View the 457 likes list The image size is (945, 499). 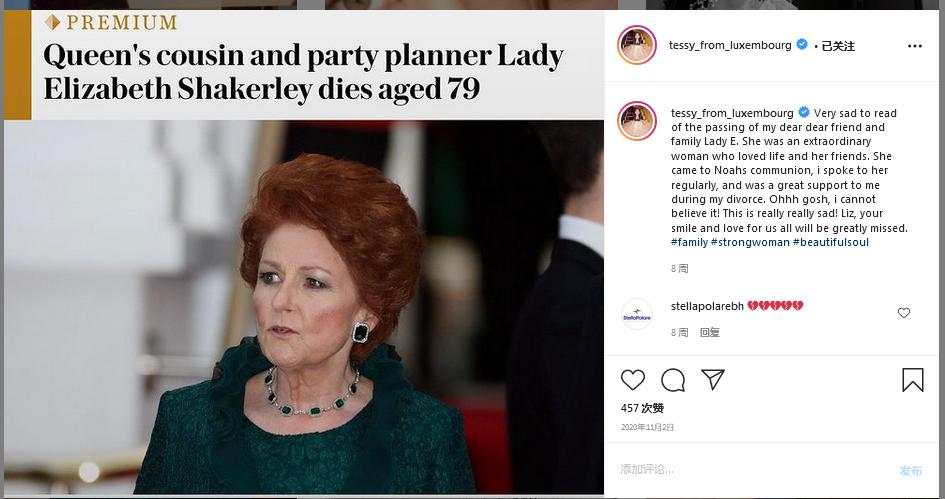pyautogui.click(x=642, y=408)
